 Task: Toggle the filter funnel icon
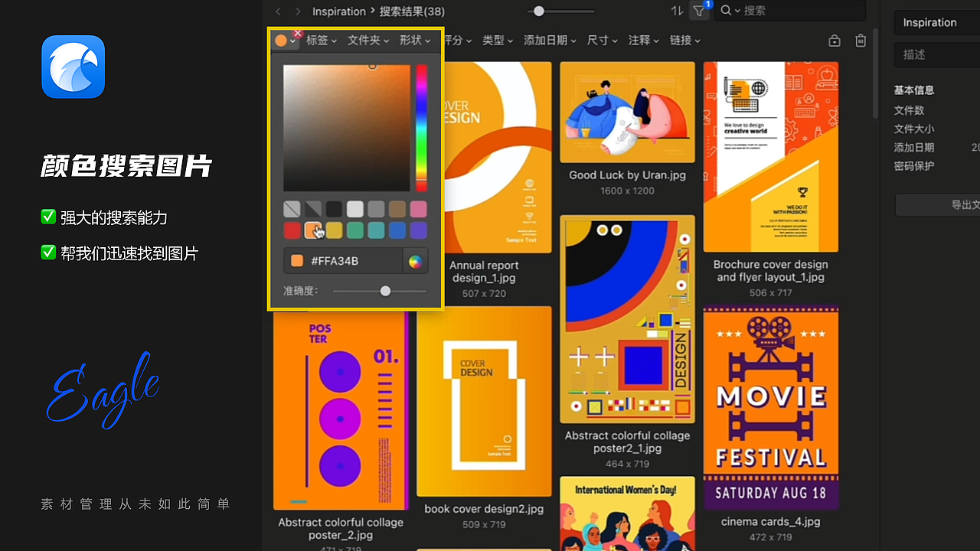click(x=699, y=11)
